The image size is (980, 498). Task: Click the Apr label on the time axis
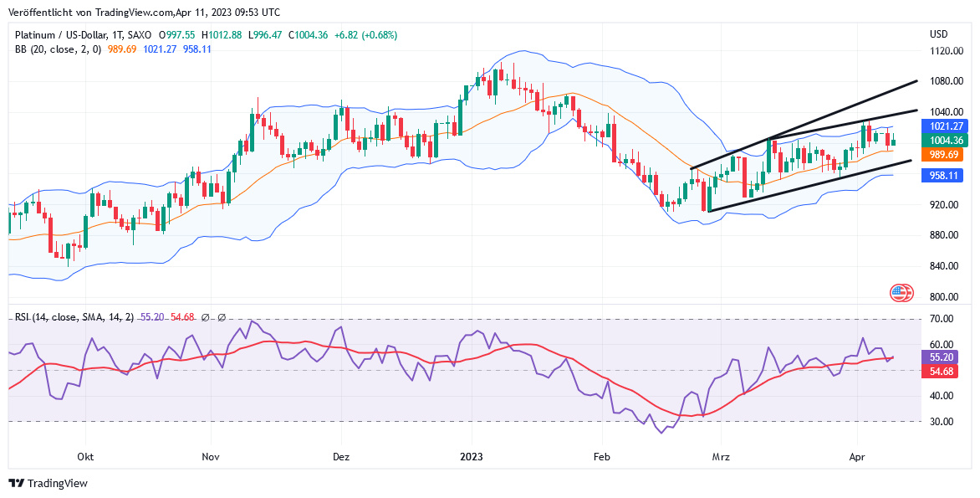click(856, 458)
